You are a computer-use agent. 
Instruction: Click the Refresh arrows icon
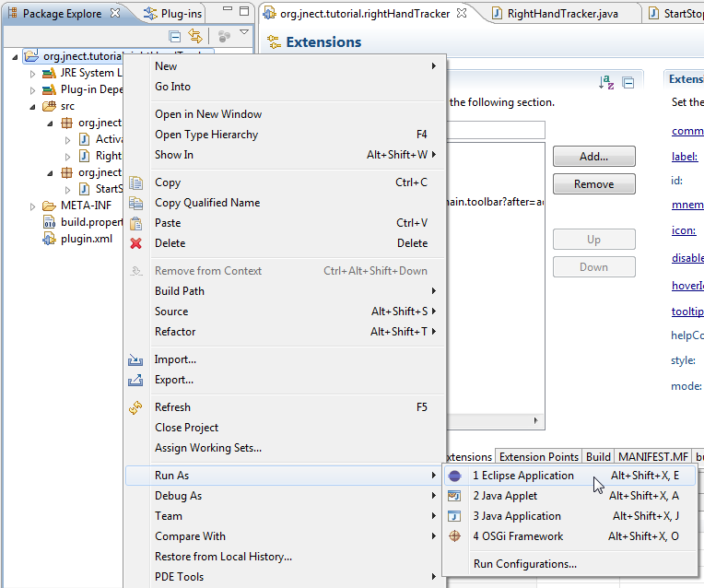click(x=135, y=407)
